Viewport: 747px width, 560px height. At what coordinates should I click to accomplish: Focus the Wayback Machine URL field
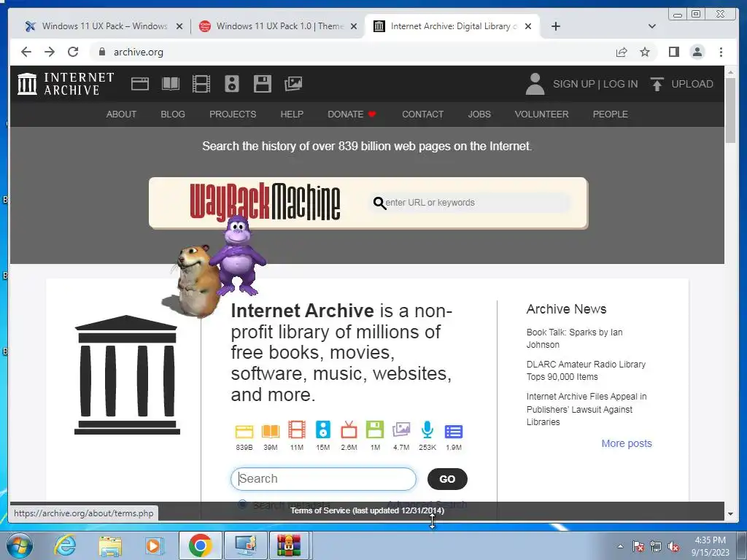point(469,203)
